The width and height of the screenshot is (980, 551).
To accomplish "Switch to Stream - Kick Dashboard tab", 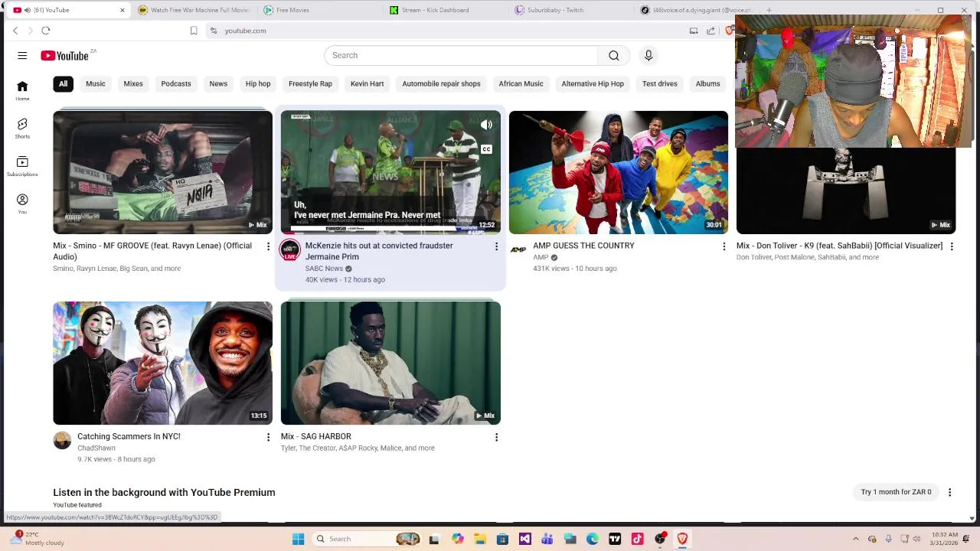I will 446,10.
